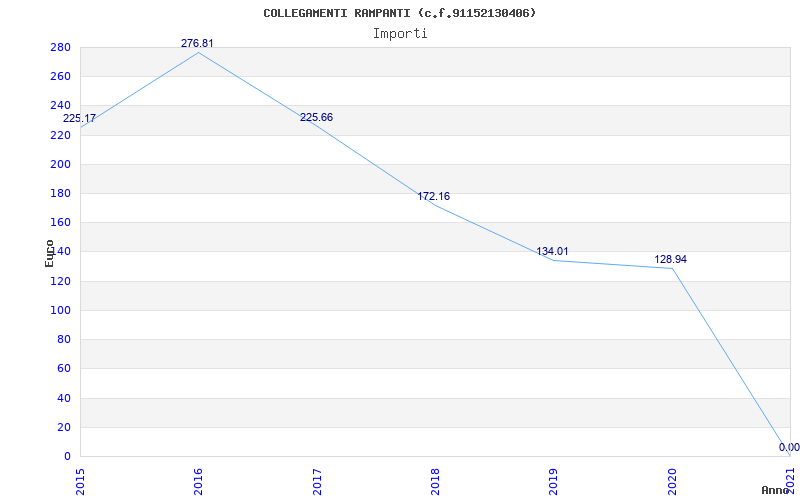
Task: Click the 260 y-axis value
Action: point(60,77)
